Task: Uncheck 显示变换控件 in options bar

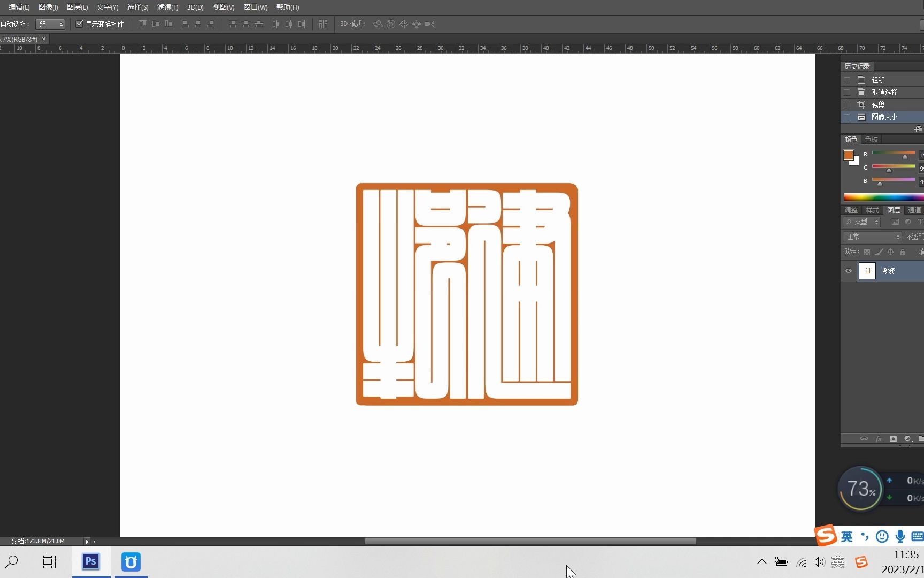Action: coord(79,24)
